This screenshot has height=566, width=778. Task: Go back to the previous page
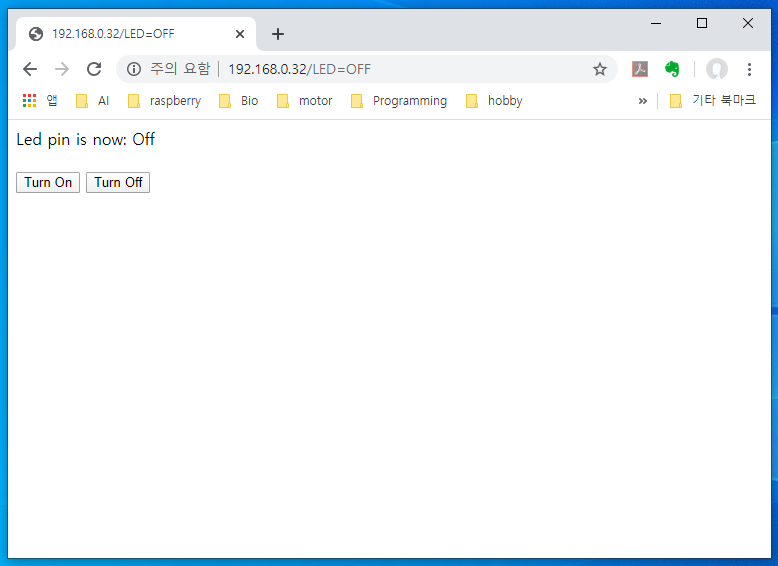(x=30, y=69)
